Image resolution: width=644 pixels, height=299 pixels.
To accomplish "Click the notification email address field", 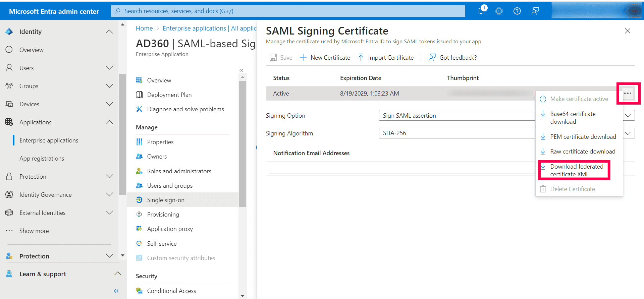I will tap(402, 168).
